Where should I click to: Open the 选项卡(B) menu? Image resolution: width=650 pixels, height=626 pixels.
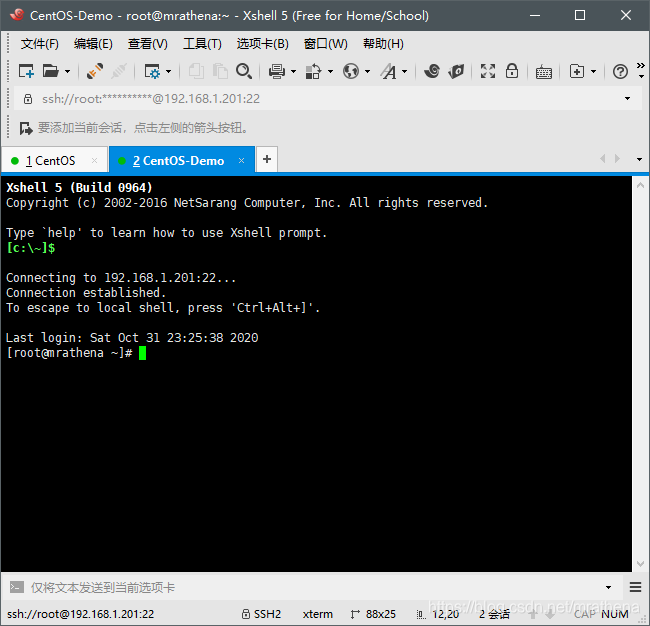click(262, 44)
